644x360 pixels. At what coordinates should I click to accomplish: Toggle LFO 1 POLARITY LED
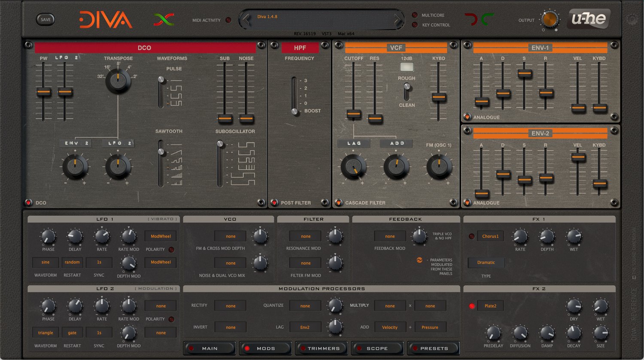tap(171, 249)
